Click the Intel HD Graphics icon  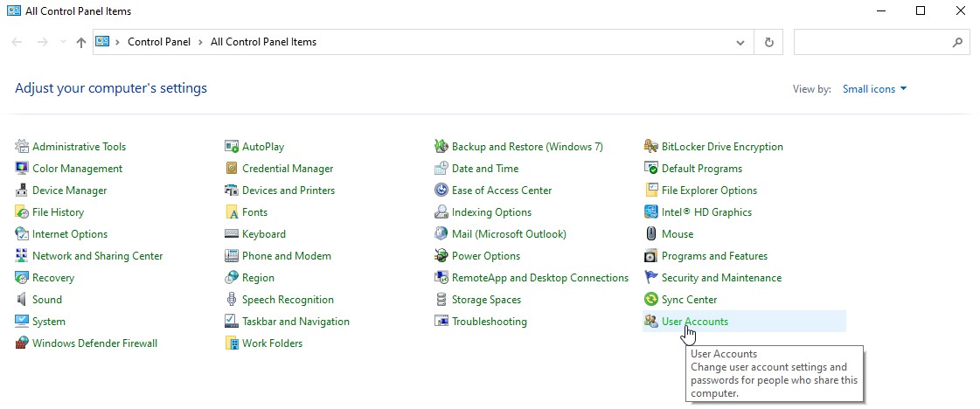point(651,212)
